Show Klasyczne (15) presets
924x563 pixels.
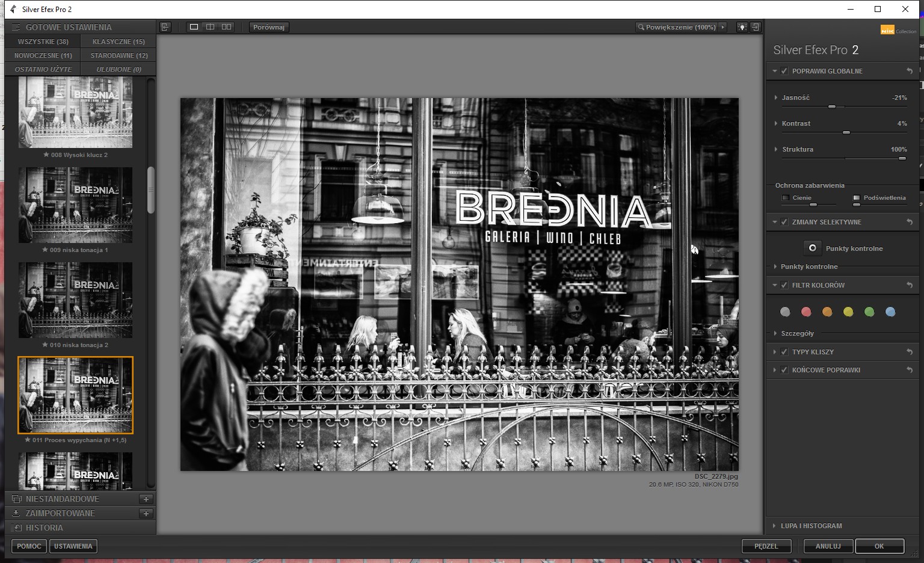click(119, 42)
